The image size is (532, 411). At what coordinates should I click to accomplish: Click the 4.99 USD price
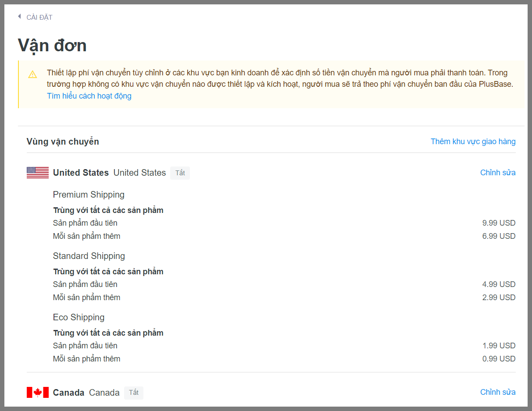(499, 284)
